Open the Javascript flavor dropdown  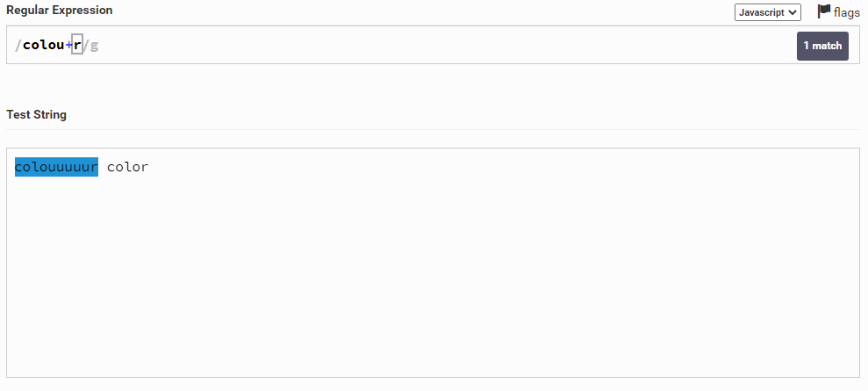[x=767, y=12]
